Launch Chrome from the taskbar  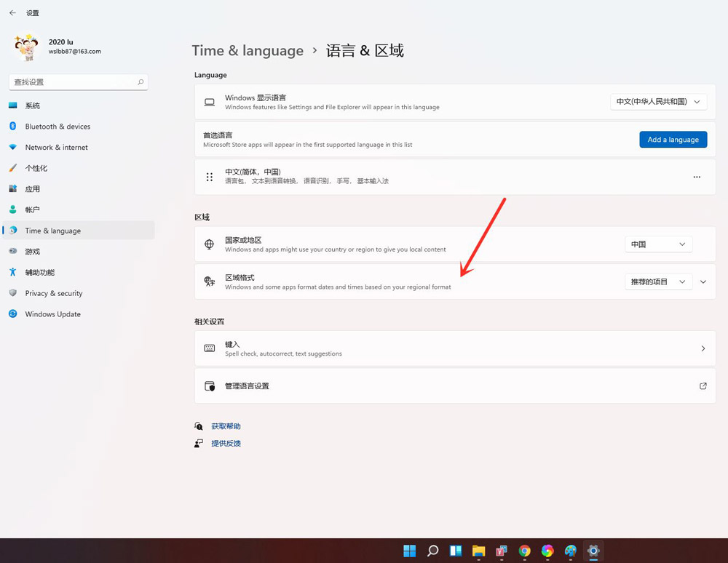[x=524, y=551]
